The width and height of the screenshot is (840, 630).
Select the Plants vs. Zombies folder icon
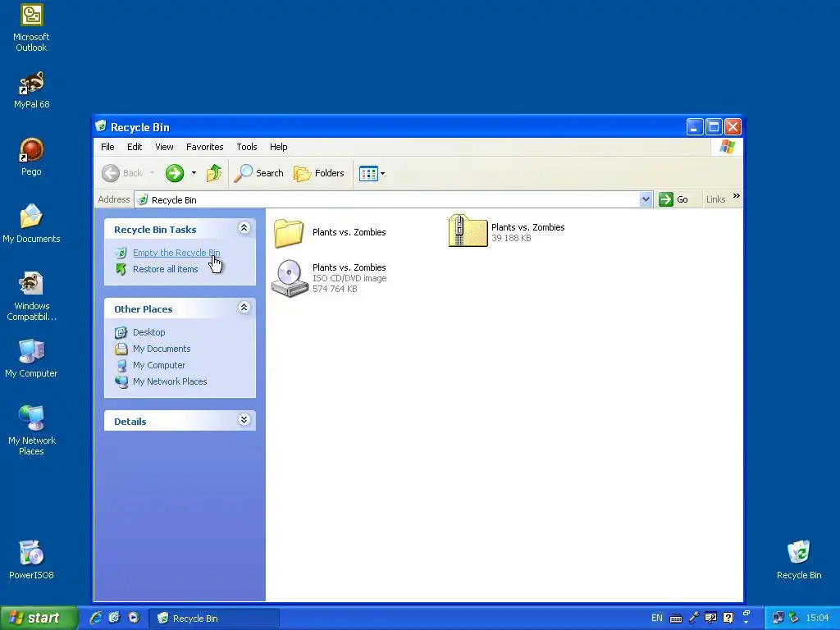[289, 232]
